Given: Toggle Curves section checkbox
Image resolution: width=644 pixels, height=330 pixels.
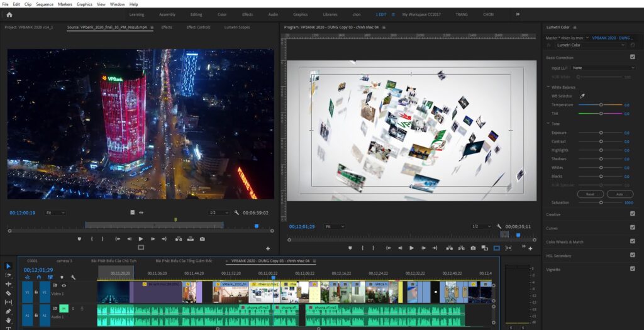Looking at the screenshot, I should pyautogui.click(x=633, y=228).
